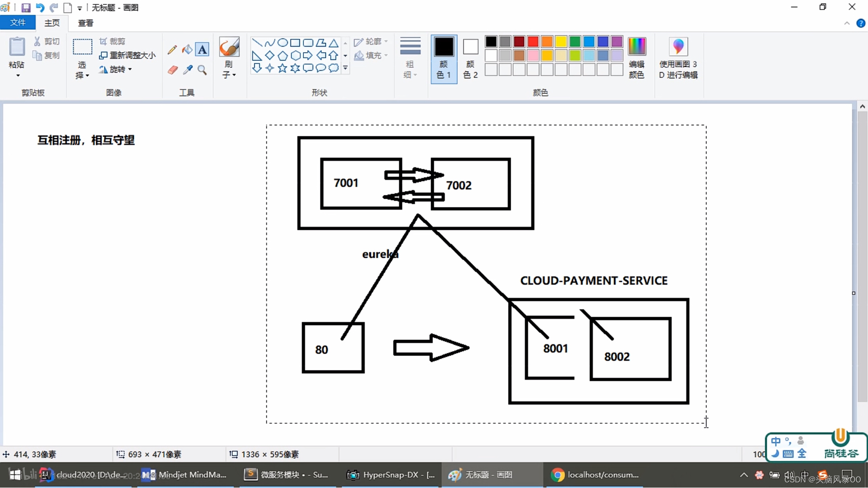Open the Outline (轮廓) dropdown
The width and height of the screenshot is (868, 488).
click(371, 41)
